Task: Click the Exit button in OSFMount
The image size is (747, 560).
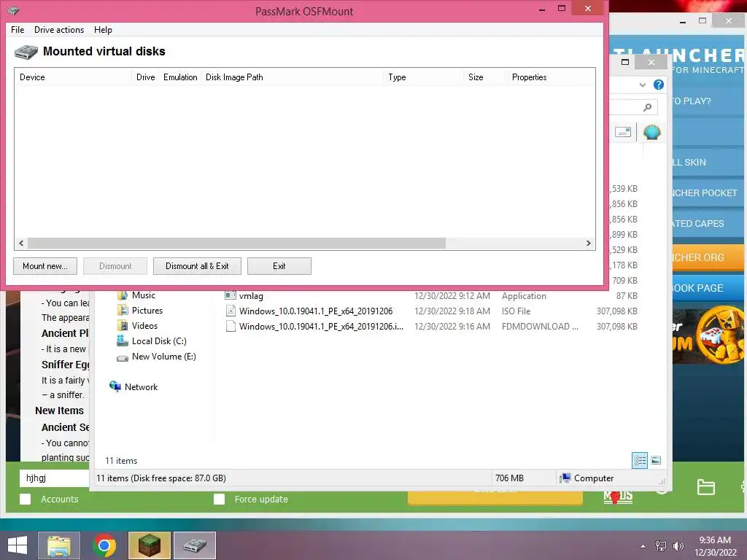Action: [x=279, y=266]
